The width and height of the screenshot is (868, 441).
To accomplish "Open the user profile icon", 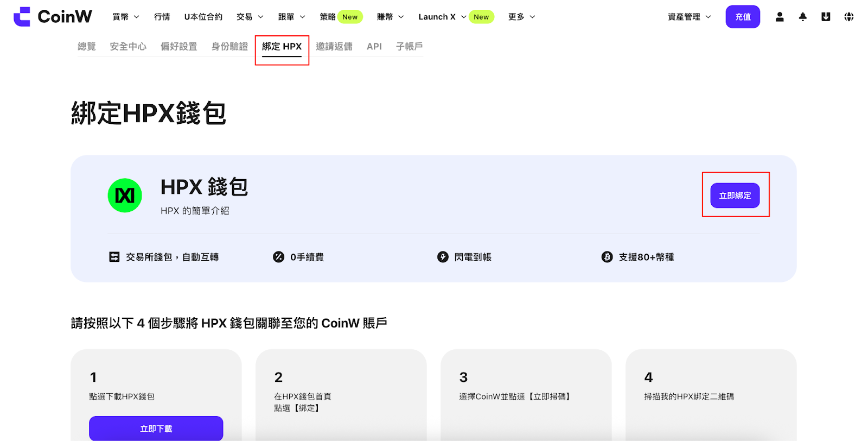I will point(780,17).
